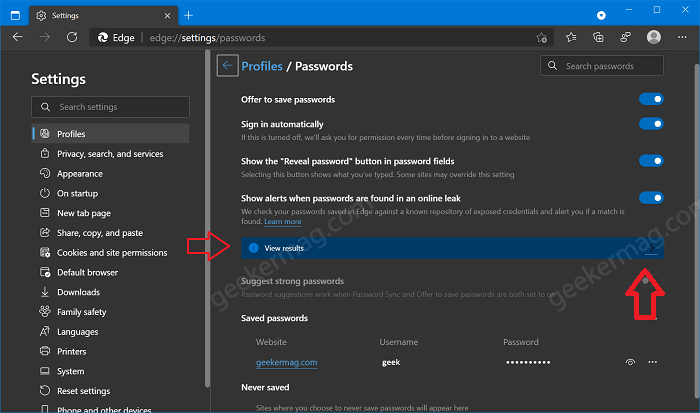700x413 pixels.
Task: Click the info icon in View results banner
Action: tap(254, 248)
